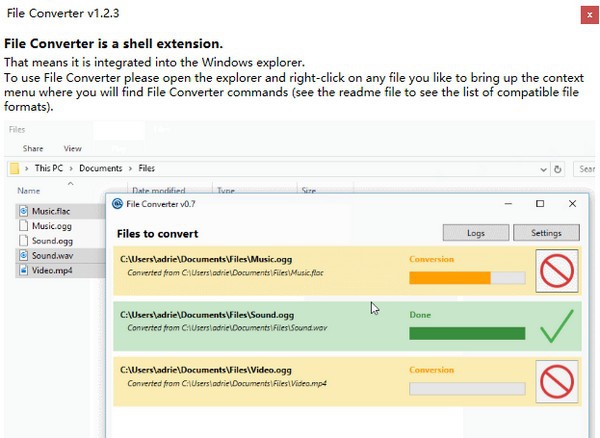600x438 pixels.
Task: Click the folder icon in the address bar
Action: pos(15,169)
